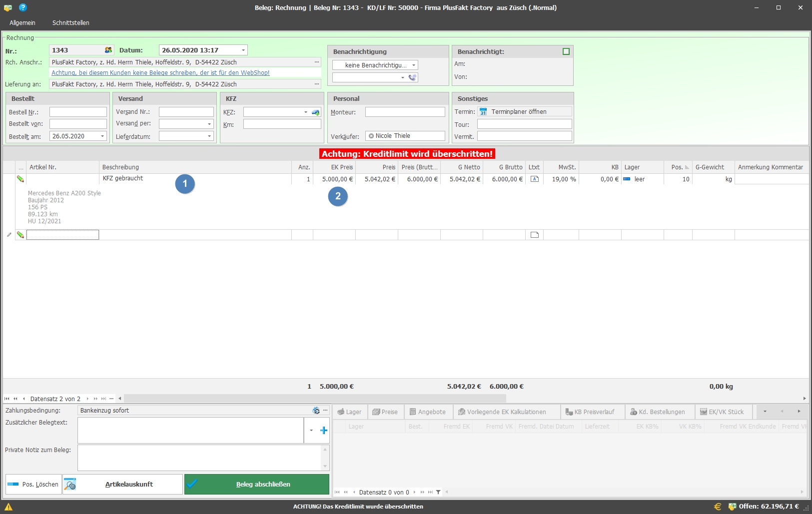Screen dimensions: 812x514
Task: Sort by the Beschreibung column header
Action: (195, 167)
